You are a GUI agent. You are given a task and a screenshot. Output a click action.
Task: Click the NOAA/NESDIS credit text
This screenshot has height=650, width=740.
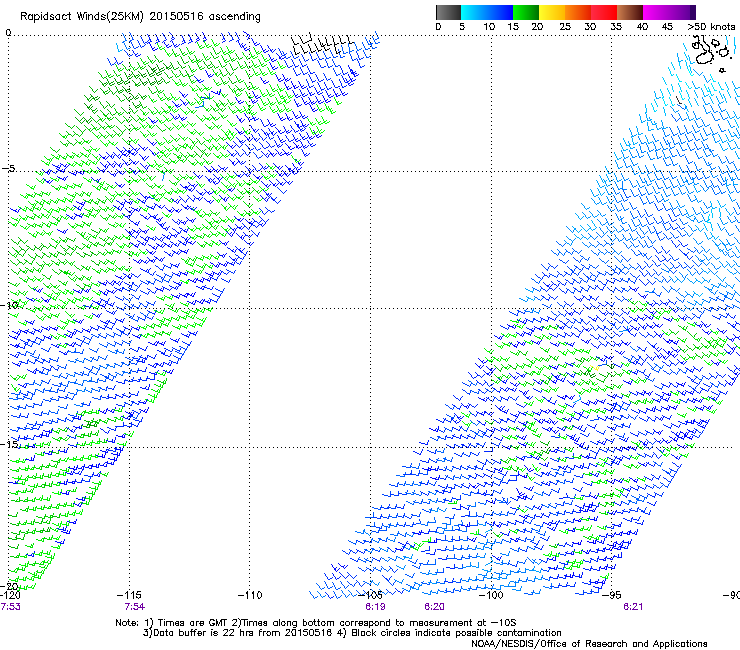click(x=589, y=644)
